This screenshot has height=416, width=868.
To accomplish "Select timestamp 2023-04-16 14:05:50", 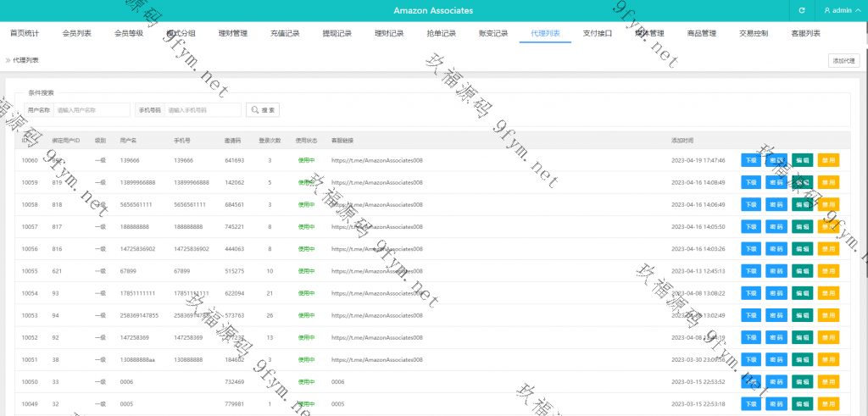I will pos(698,227).
